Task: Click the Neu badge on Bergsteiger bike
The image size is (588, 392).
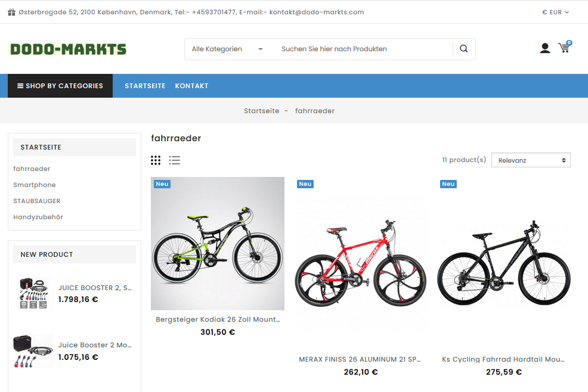Action: point(162,184)
